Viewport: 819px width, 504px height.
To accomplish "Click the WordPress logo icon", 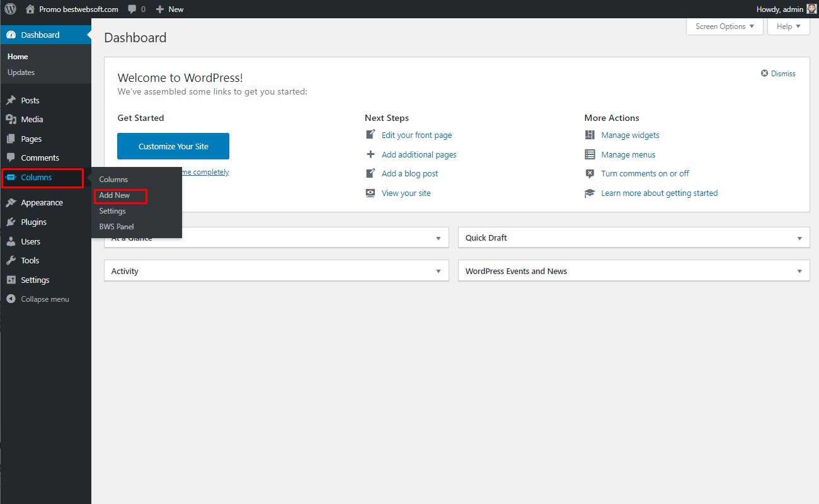I will point(11,9).
